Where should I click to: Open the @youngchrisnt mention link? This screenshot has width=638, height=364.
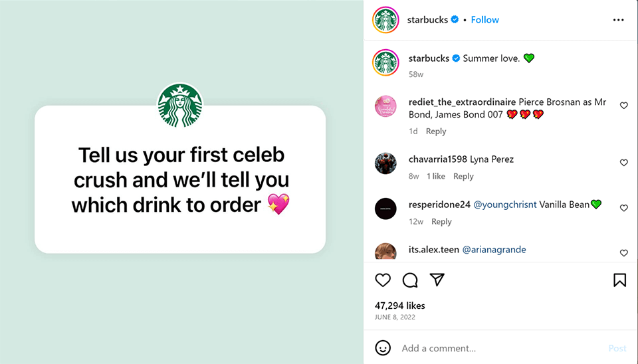click(504, 205)
